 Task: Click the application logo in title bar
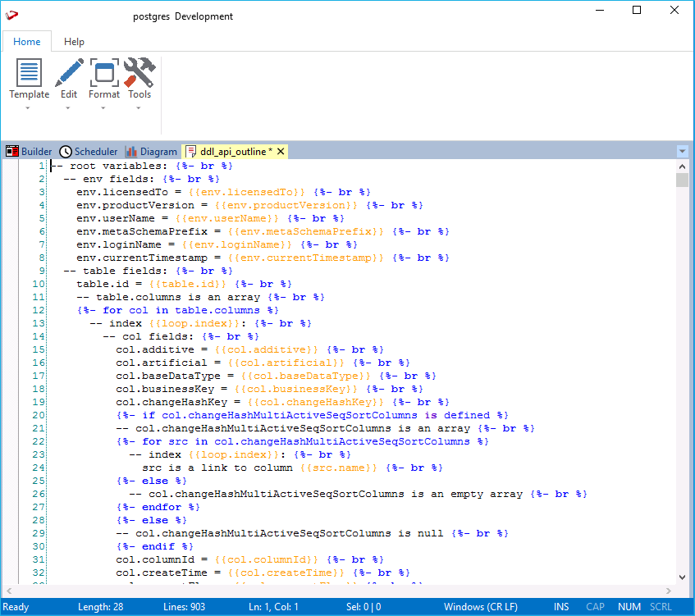click(x=11, y=16)
